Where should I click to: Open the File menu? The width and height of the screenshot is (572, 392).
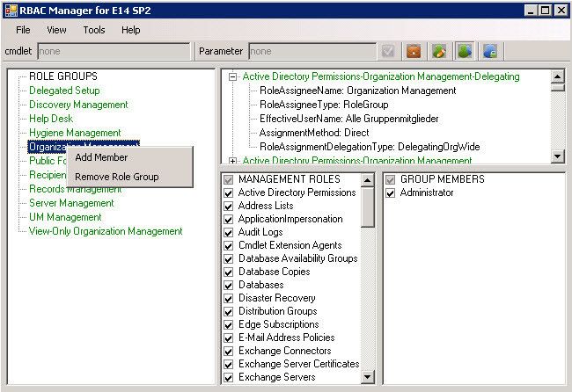(x=23, y=30)
